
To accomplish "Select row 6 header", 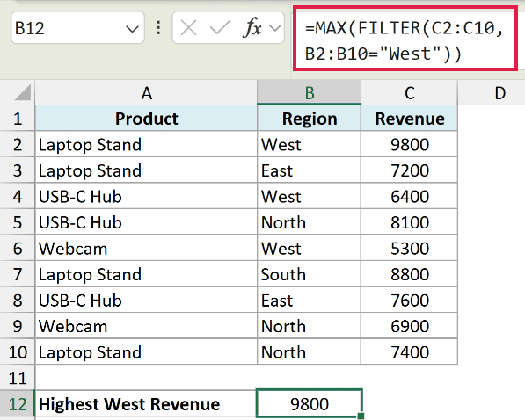I will (18, 248).
